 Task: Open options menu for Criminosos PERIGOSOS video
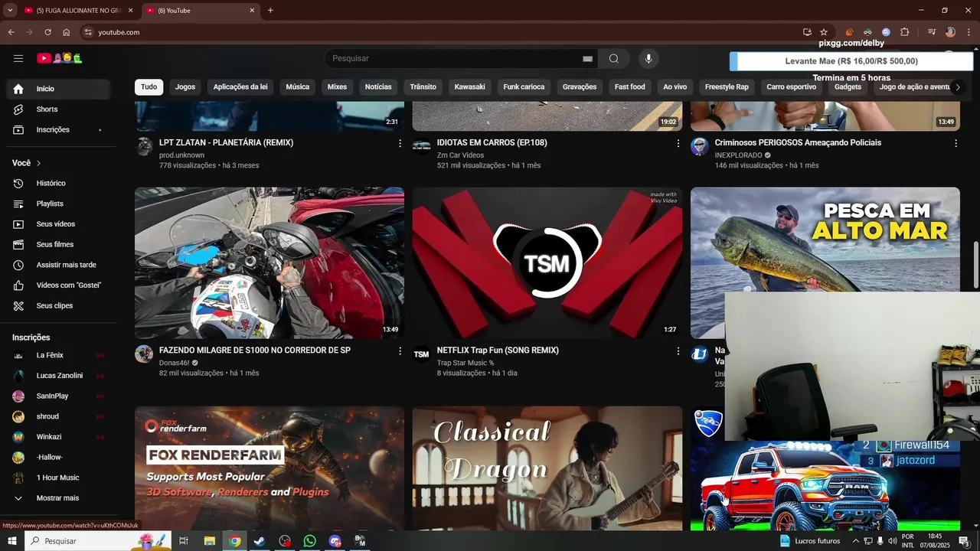[955, 143]
